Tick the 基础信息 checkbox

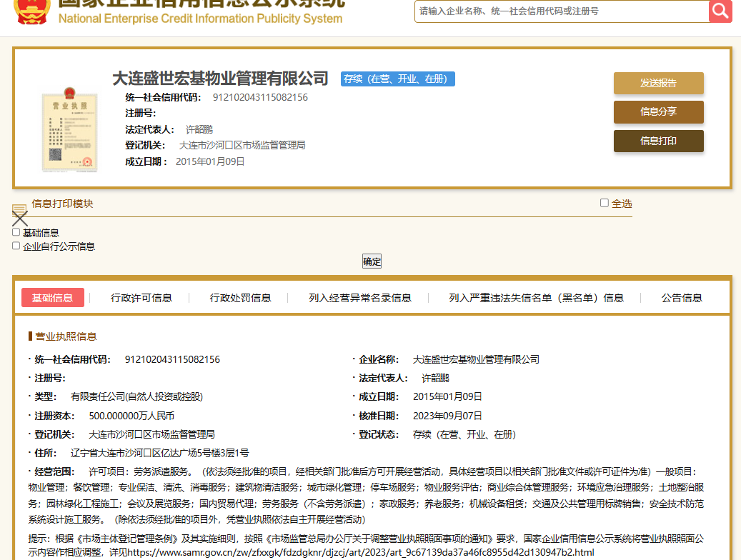16,232
